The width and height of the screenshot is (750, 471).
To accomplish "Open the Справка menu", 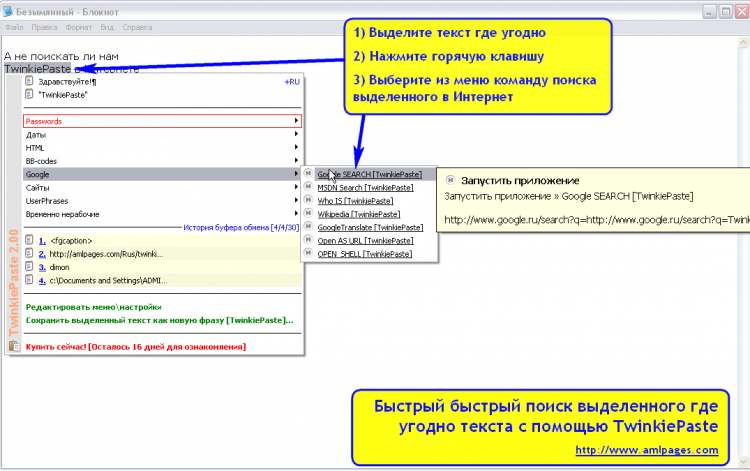I will tap(137, 27).
